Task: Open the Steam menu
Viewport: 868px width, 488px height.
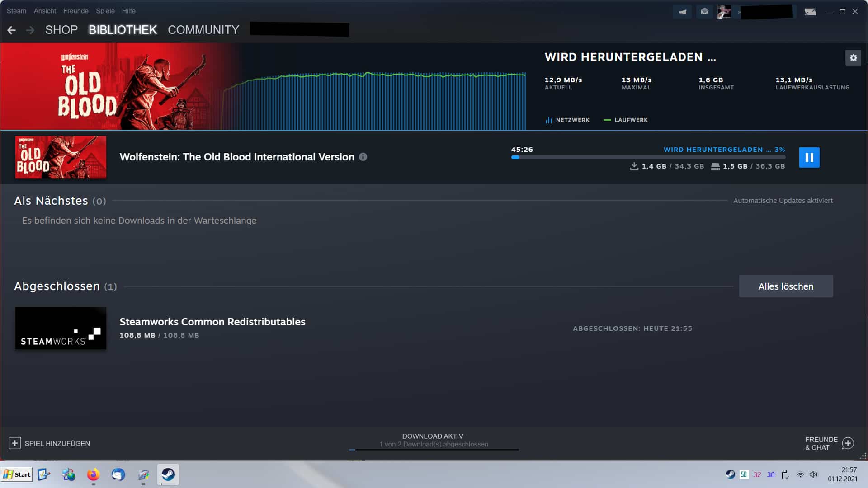Action: [x=16, y=11]
